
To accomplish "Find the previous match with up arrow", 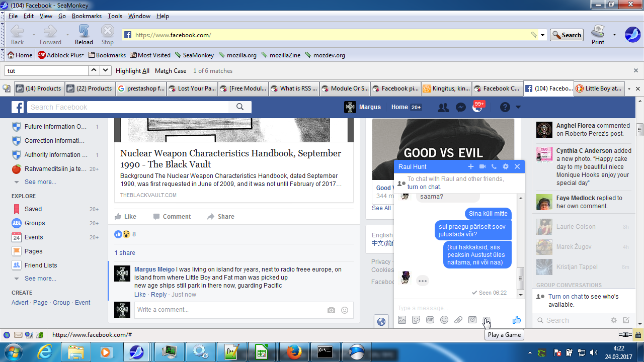I will point(94,71).
